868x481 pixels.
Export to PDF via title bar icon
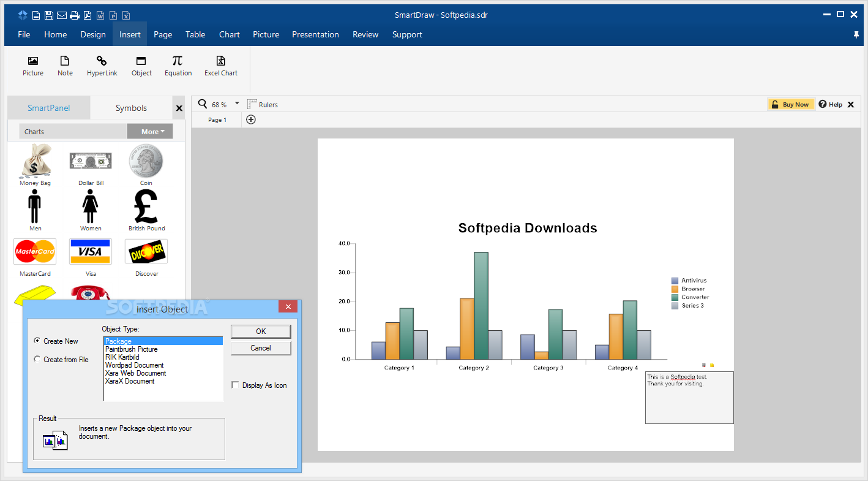point(88,15)
